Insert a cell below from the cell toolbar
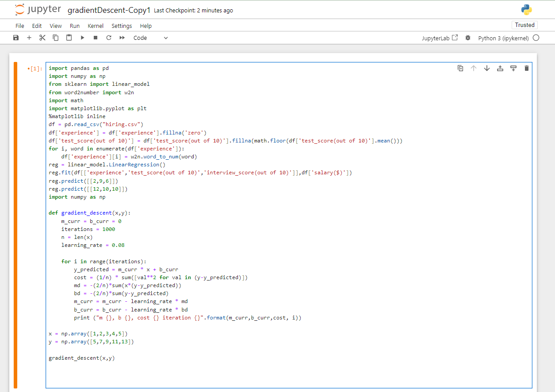Screen dimensions: 555x392 pos(513,68)
